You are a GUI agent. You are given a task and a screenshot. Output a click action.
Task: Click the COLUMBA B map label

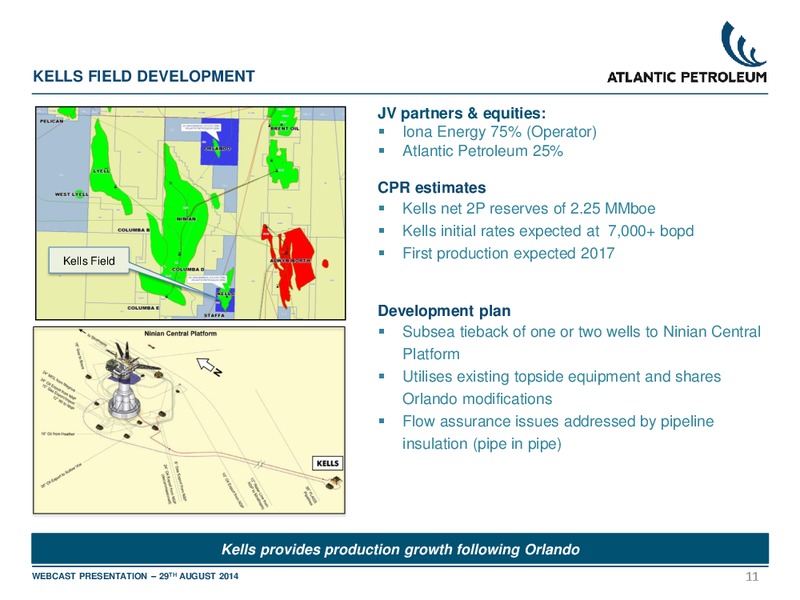134,230
